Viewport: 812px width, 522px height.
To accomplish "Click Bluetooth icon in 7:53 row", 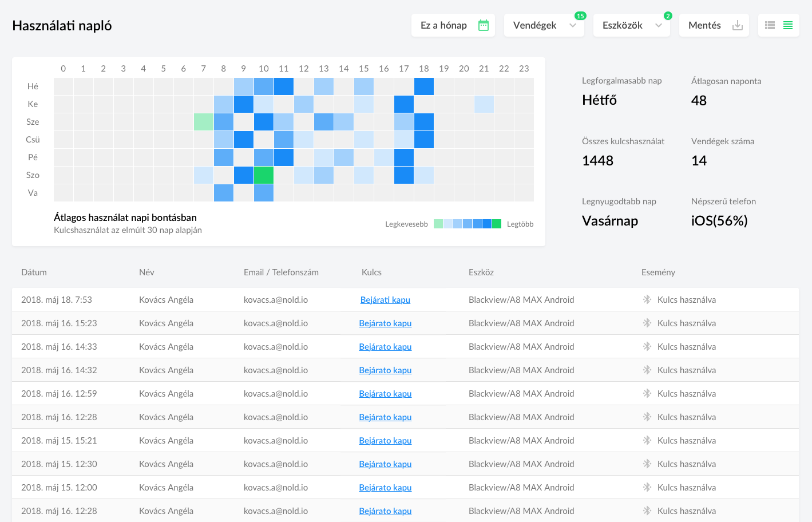I will [x=647, y=299].
